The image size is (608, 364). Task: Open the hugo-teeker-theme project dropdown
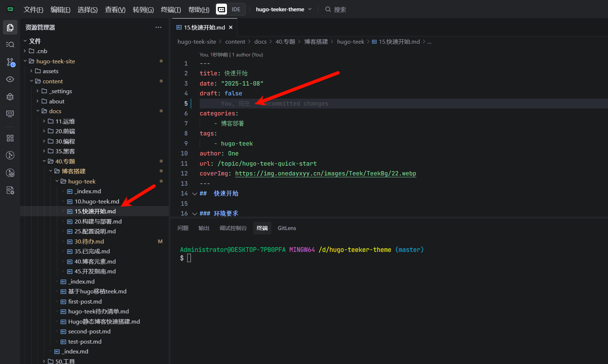(x=283, y=9)
